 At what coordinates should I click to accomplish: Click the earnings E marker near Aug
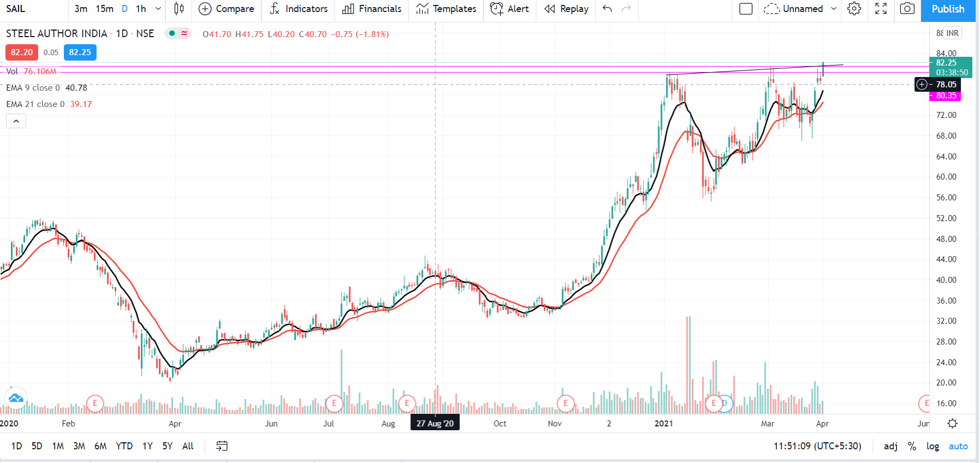(407, 403)
